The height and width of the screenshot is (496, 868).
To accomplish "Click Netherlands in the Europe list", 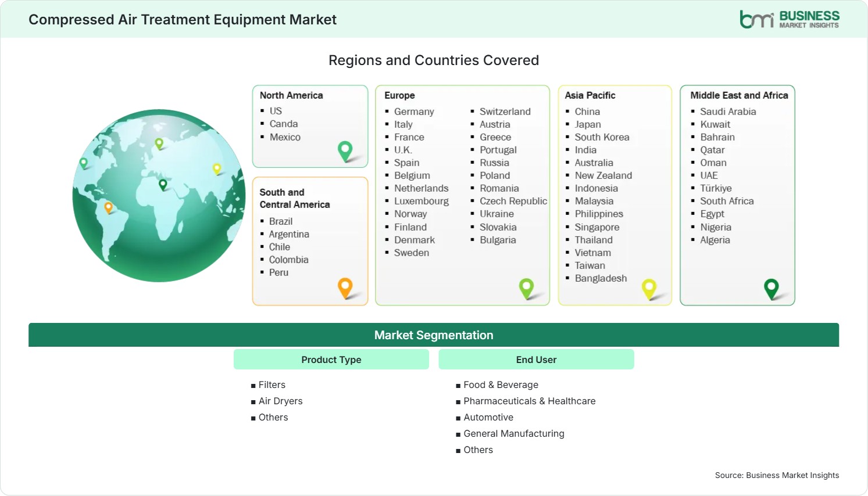I will pos(422,188).
